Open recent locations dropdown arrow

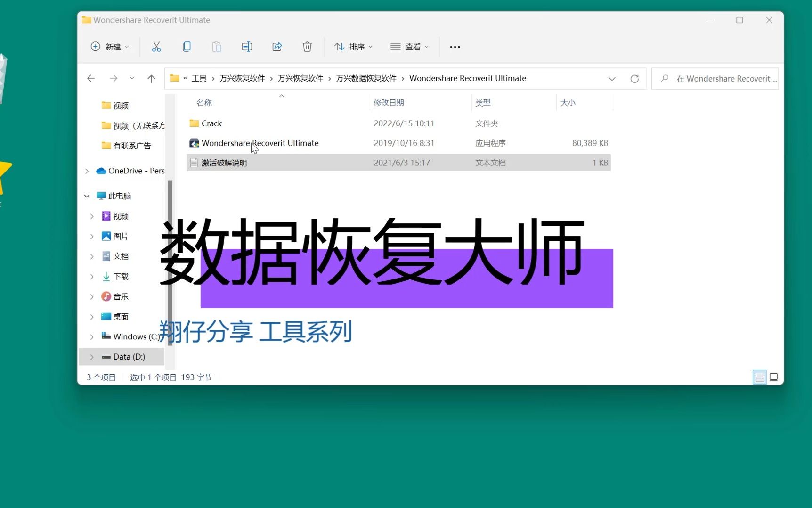point(132,78)
